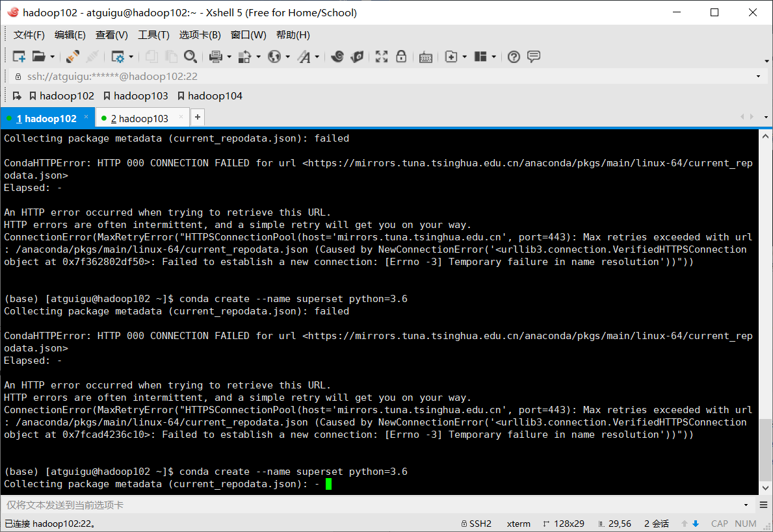Close the hadoop103 tab

181,117
